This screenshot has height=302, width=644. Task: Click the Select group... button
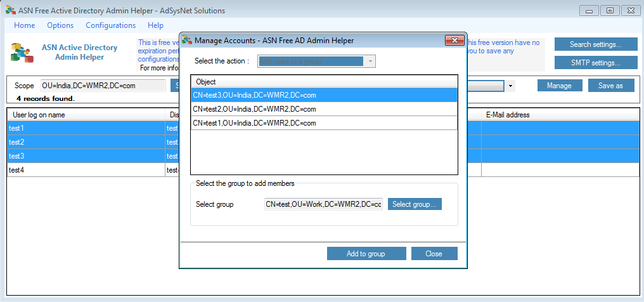tap(415, 204)
